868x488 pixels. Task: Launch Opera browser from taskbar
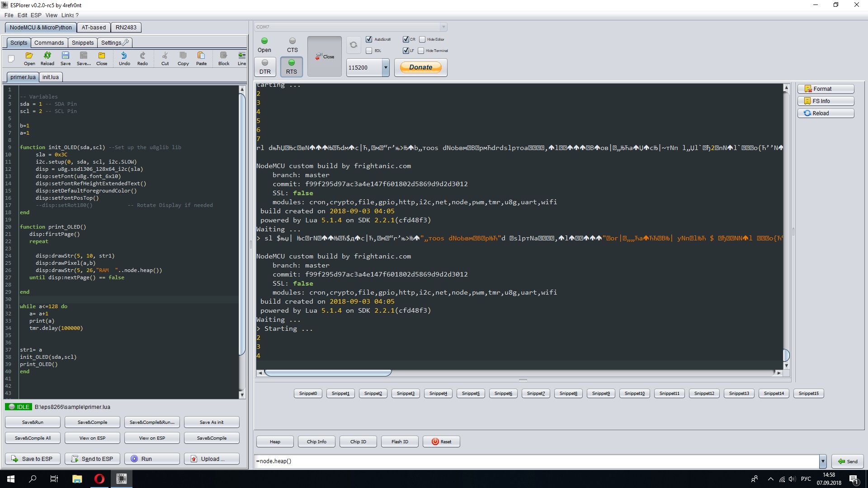[x=99, y=479]
